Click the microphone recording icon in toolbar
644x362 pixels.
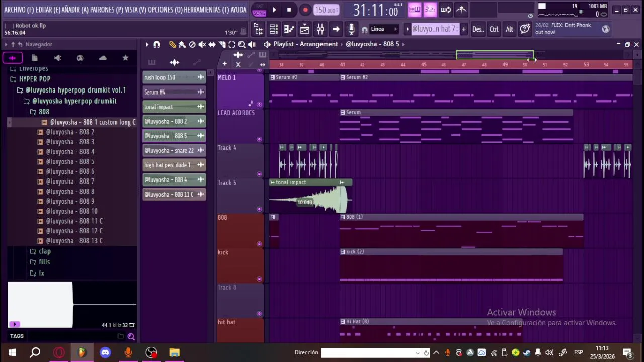pos(351,29)
